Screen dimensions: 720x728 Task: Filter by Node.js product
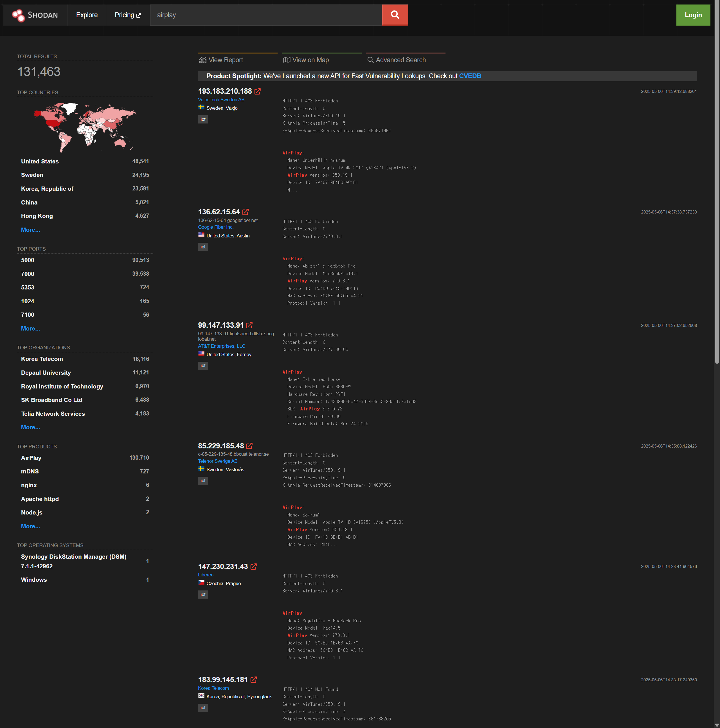pos(85,513)
